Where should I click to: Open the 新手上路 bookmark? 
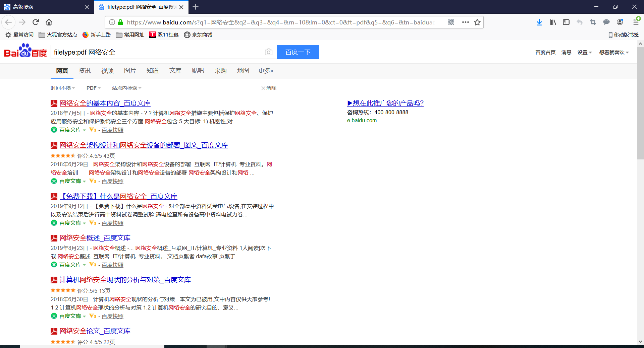point(97,35)
